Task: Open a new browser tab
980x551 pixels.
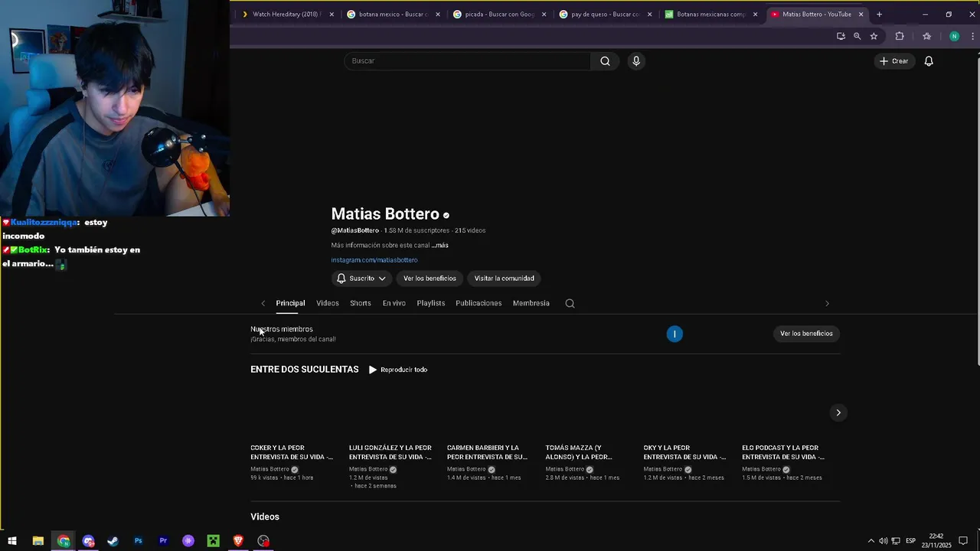Action: coord(879,14)
